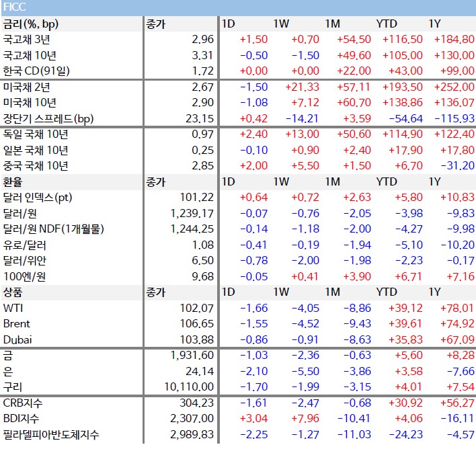The height and width of the screenshot is (449, 476).
Task: Click the 금 row label
Action: click(x=7, y=355)
